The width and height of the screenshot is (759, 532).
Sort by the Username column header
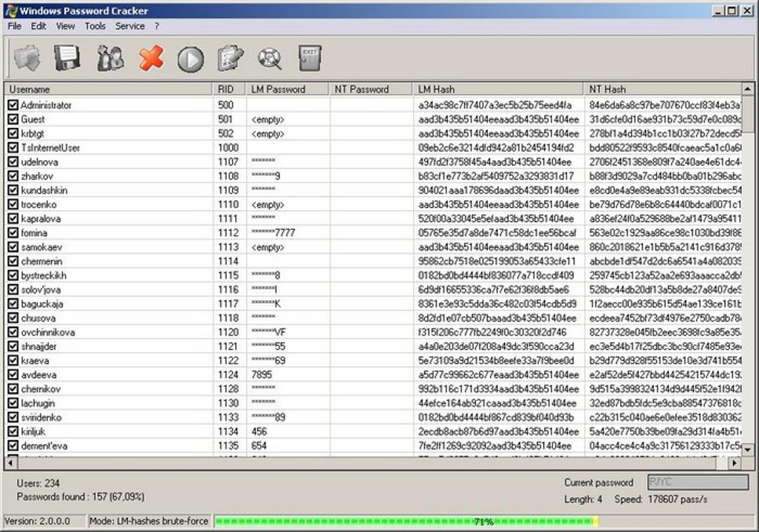pyautogui.click(x=109, y=89)
